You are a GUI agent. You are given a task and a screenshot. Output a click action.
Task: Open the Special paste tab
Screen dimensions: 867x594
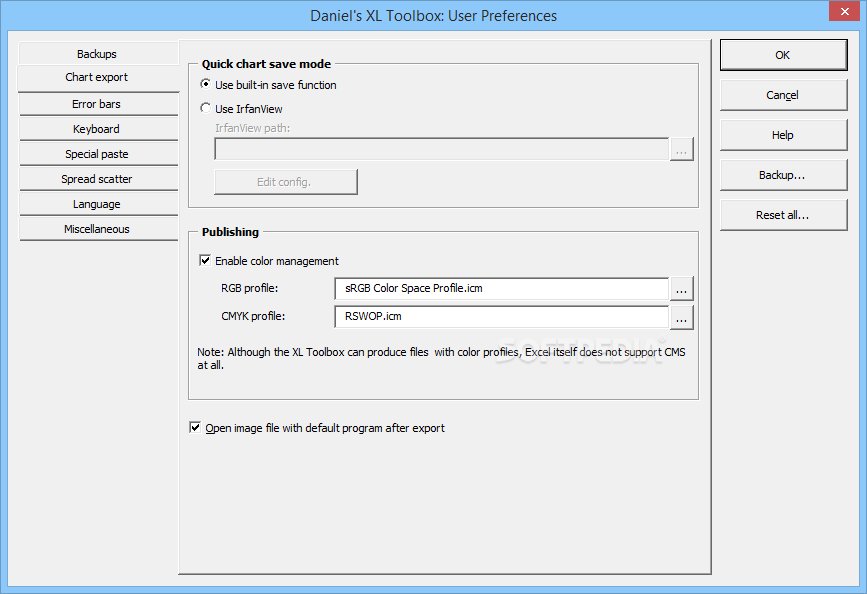pyautogui.click(x=98, y=154)
